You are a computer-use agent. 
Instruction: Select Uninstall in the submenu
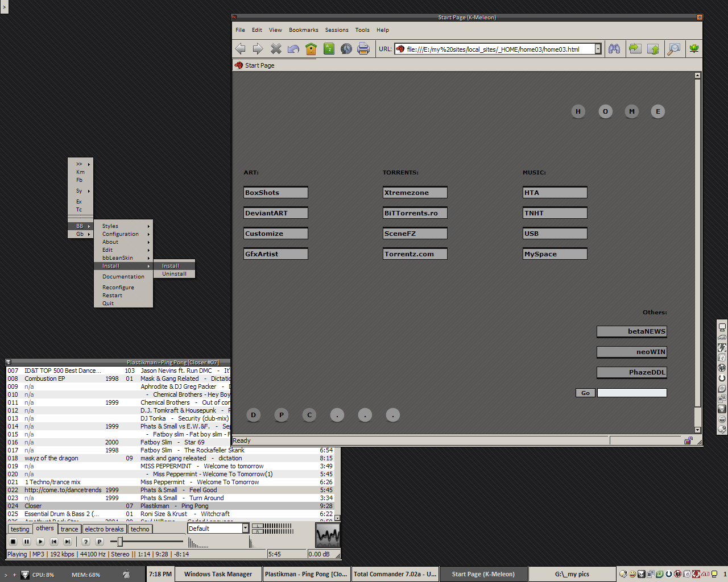(174, 274)
